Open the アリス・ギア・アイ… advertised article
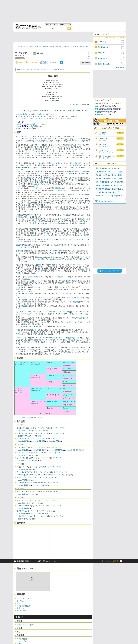The width and height of the screenshot is (138, 644). (106, 150)
